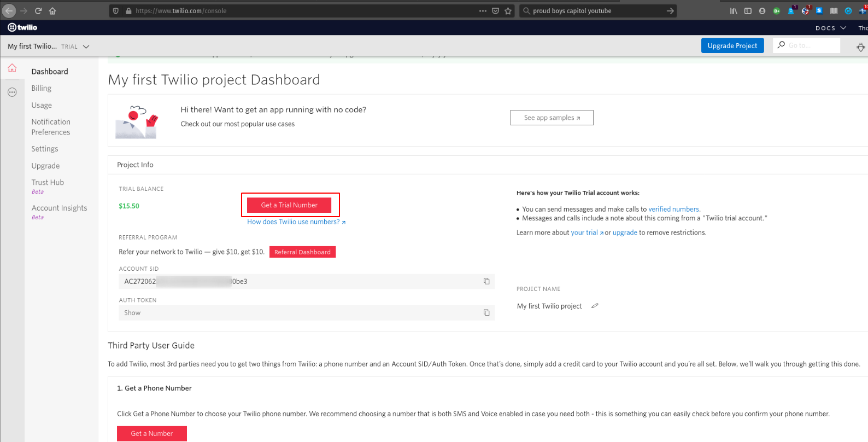
Task: Go to Usage in sidebar
Action: 42,105
